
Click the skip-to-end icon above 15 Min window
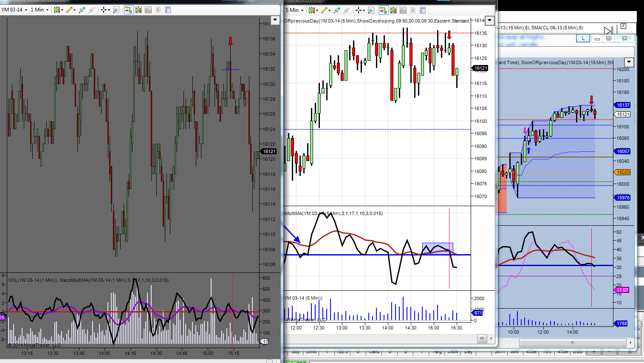[x=608, y=30]
